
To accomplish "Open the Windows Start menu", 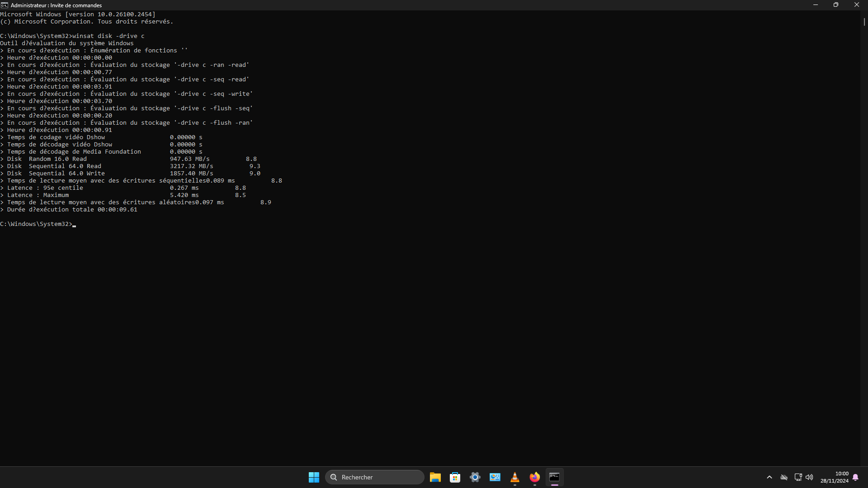I will [314, 477].
